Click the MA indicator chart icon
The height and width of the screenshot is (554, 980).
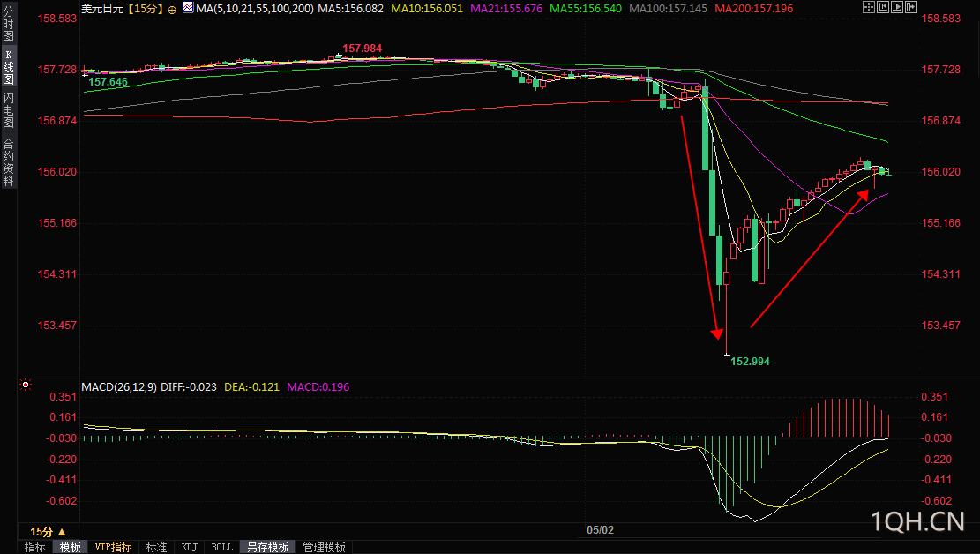(188, 8)
